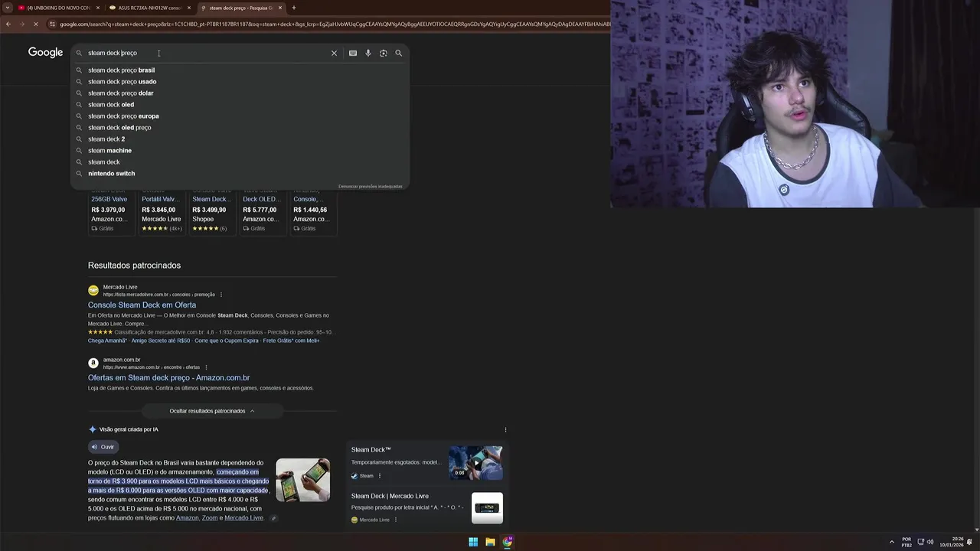Start voice search with the microphone icon
Image resolution: width=980 pixels, height=551 pixels.
[368, 53]
